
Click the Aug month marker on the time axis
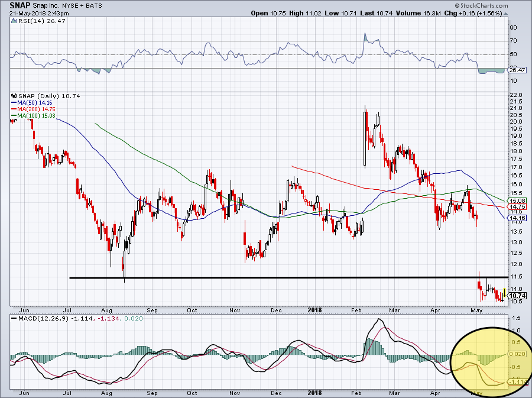tap(107, 309)
